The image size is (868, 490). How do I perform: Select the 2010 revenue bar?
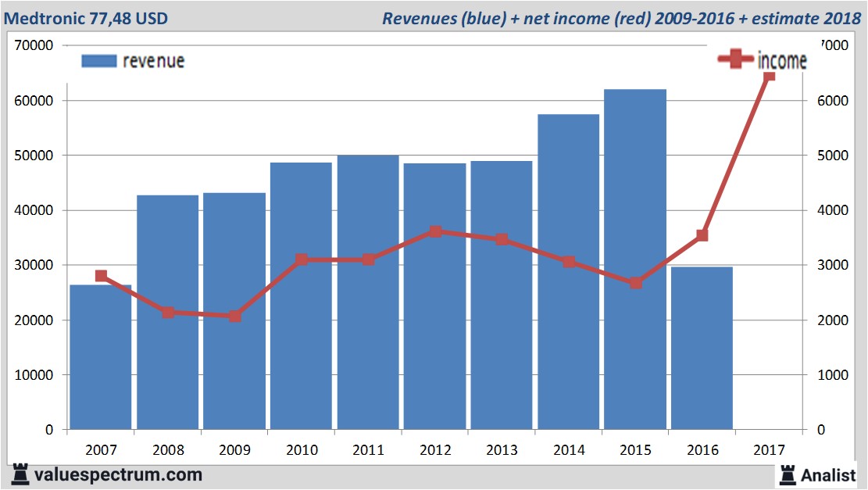click(x=301, y=295)
